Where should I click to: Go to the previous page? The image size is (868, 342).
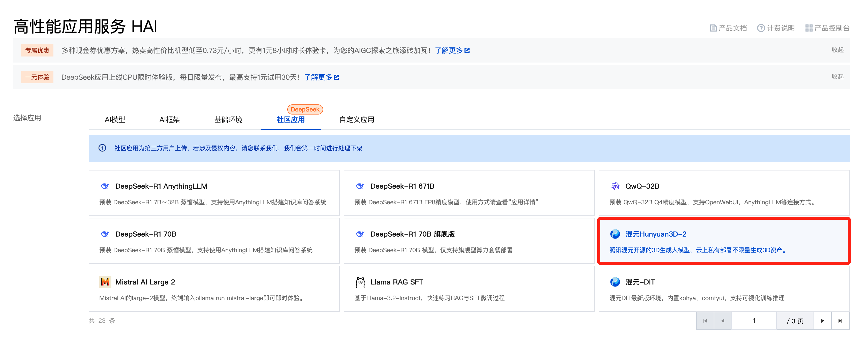[723, 321]
